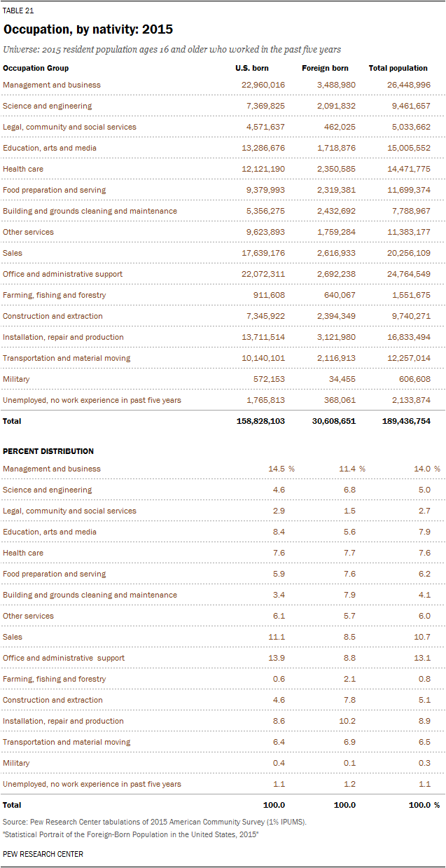
Task: Click the Installation, repair and production 10.2 percentage
Action: 347,721
